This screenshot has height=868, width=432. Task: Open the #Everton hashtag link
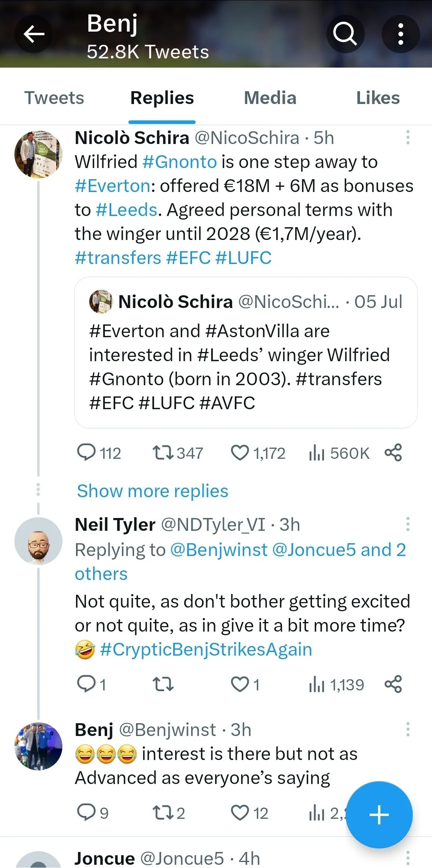[x=112, y=186]
